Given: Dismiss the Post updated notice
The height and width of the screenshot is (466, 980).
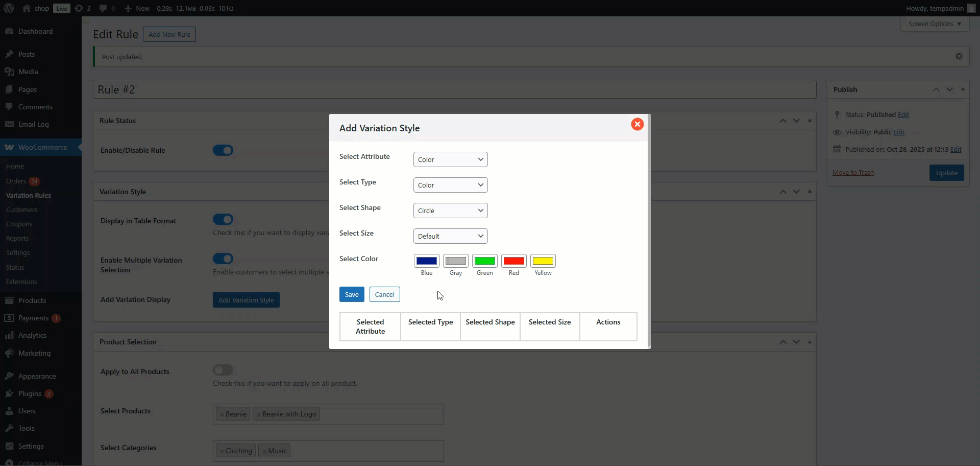Looking at the screenshot, I should 959,56.
